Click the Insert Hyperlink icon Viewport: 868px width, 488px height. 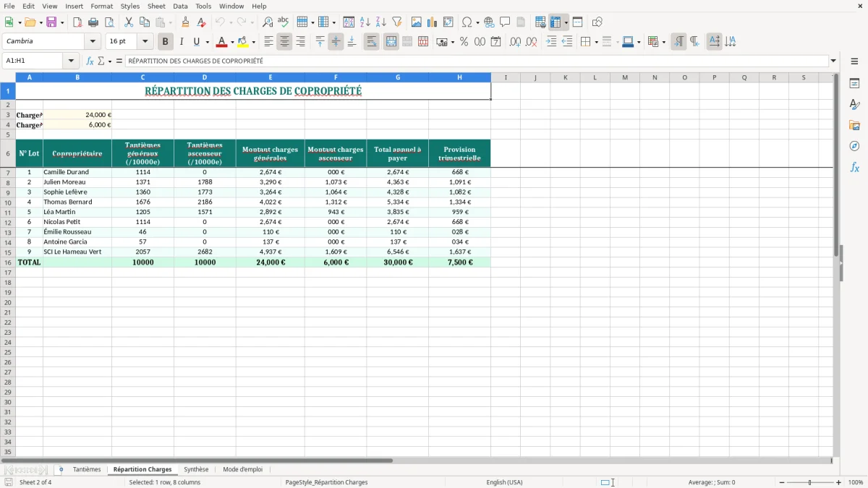489,22
